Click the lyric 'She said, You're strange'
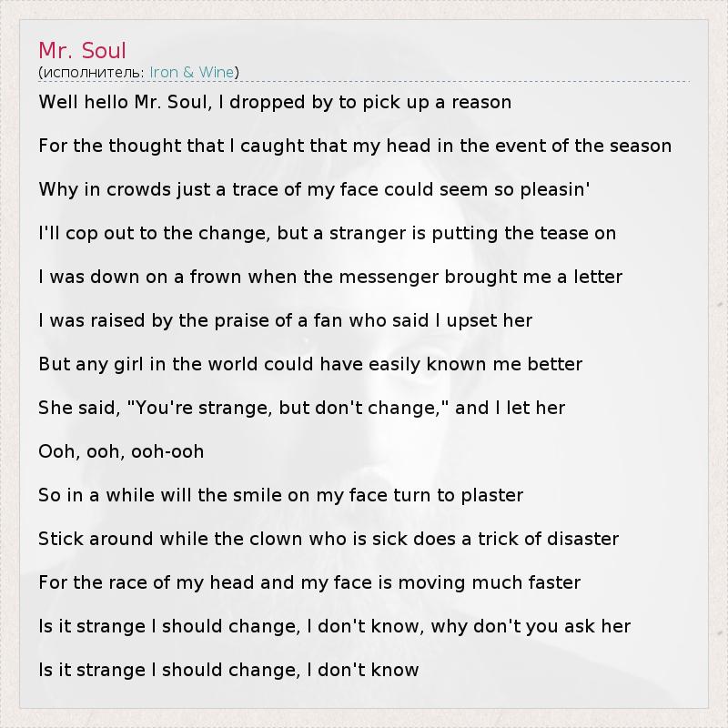 (302, 408)
